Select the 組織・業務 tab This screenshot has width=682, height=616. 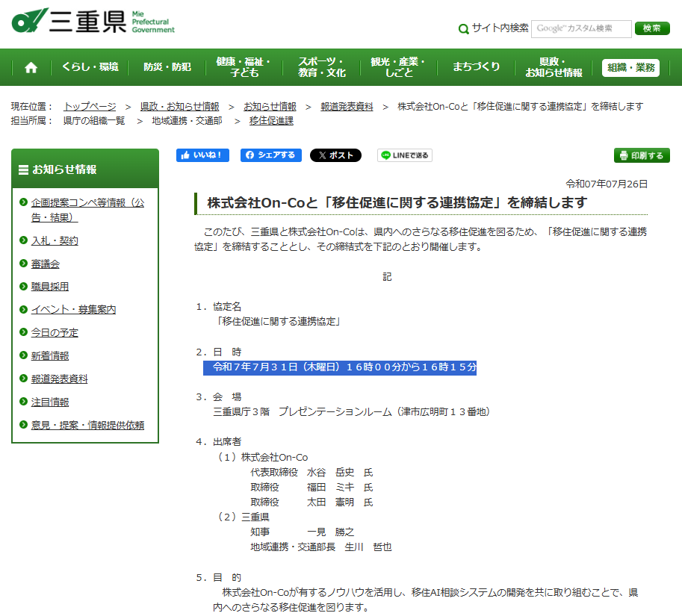tap(630, 67)
